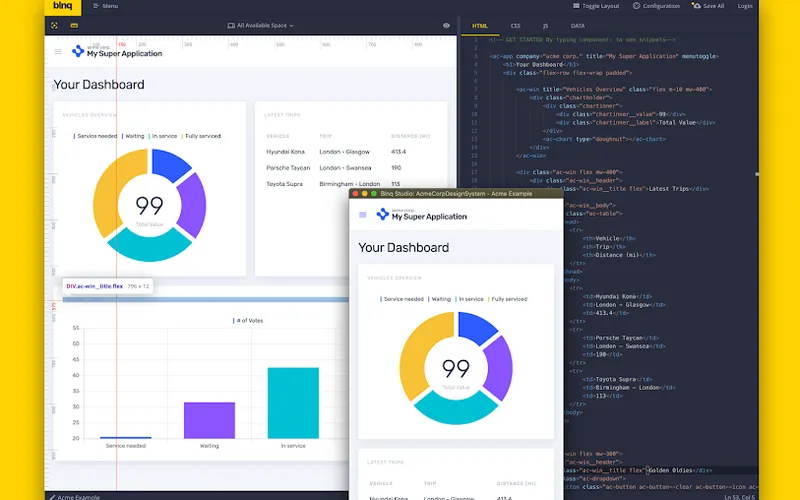Image resolution: width=800 pixels, height=500 pixels.
Task: Toggle the Service needed legend in the left doughnut chart
Action: point(98,136)
